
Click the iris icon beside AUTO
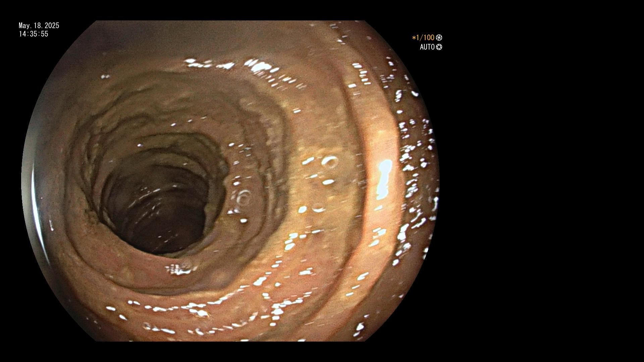(x=439, y=47)
